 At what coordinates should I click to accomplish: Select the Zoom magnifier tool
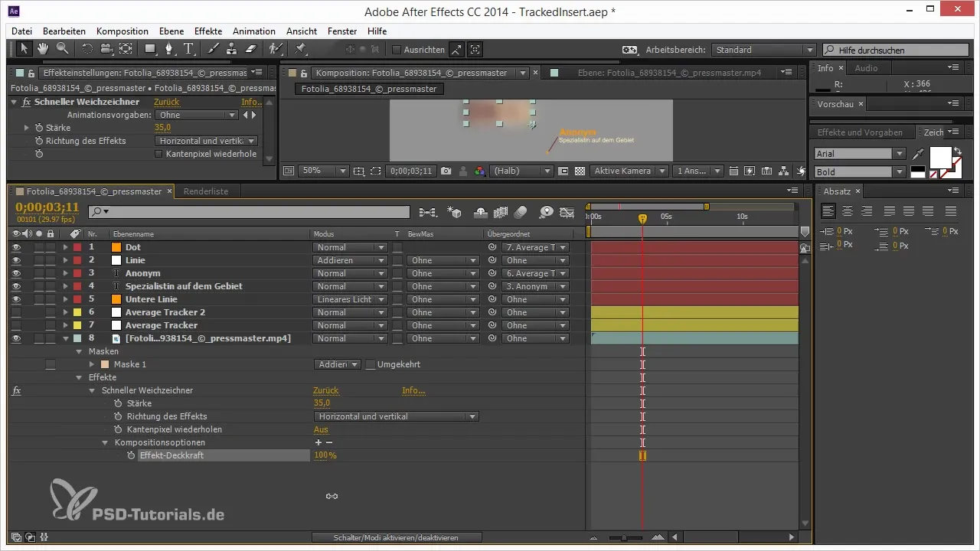[x=62, y=49]
